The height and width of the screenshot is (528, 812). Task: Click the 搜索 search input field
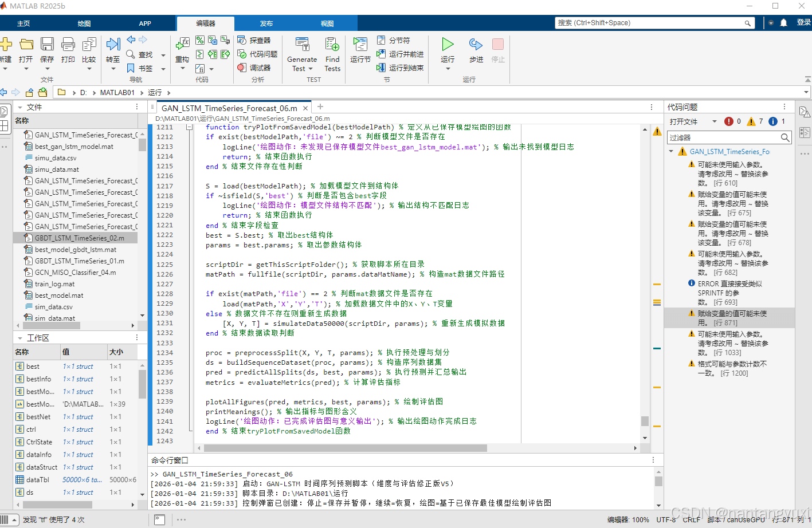coord(655,23)
